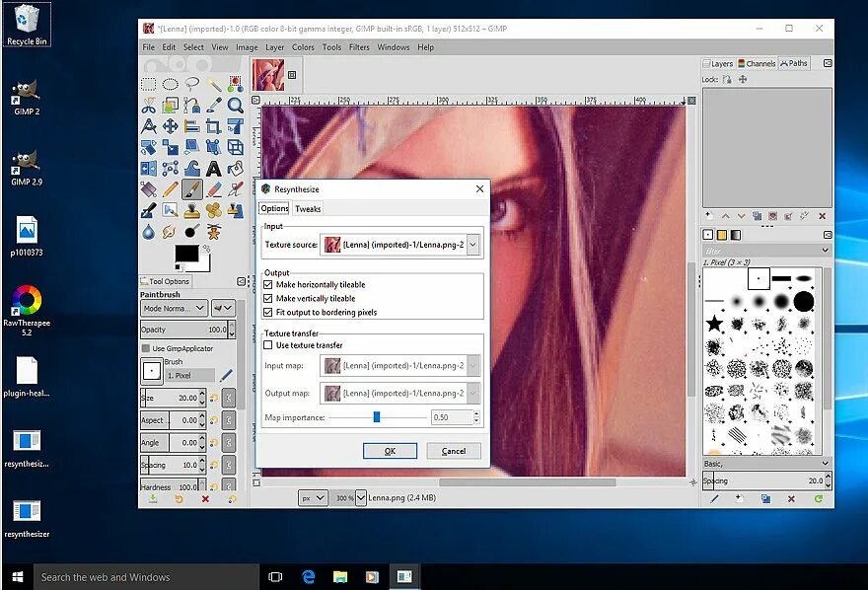Viewport: 868px width, 590px height.
Task: Select the Foreground Select tool
Action: (x=170, y=106)
